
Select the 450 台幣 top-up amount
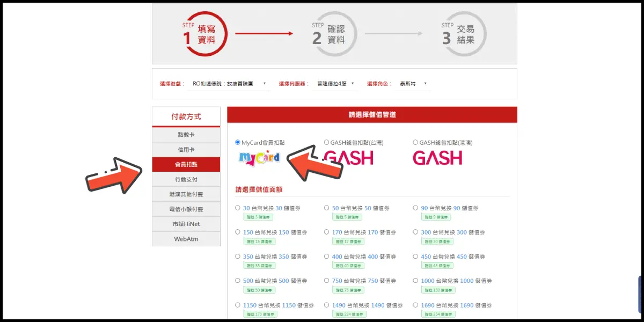point(415,256)
